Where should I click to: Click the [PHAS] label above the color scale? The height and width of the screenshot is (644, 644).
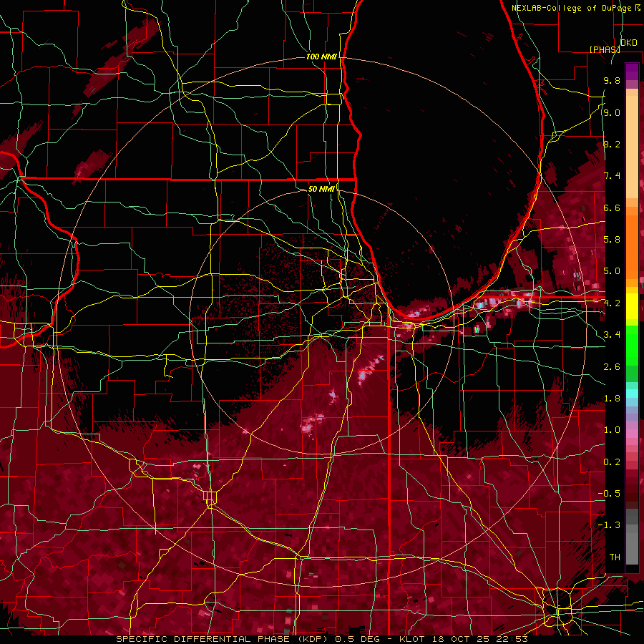pyautogui.click(x=605, y=49)
